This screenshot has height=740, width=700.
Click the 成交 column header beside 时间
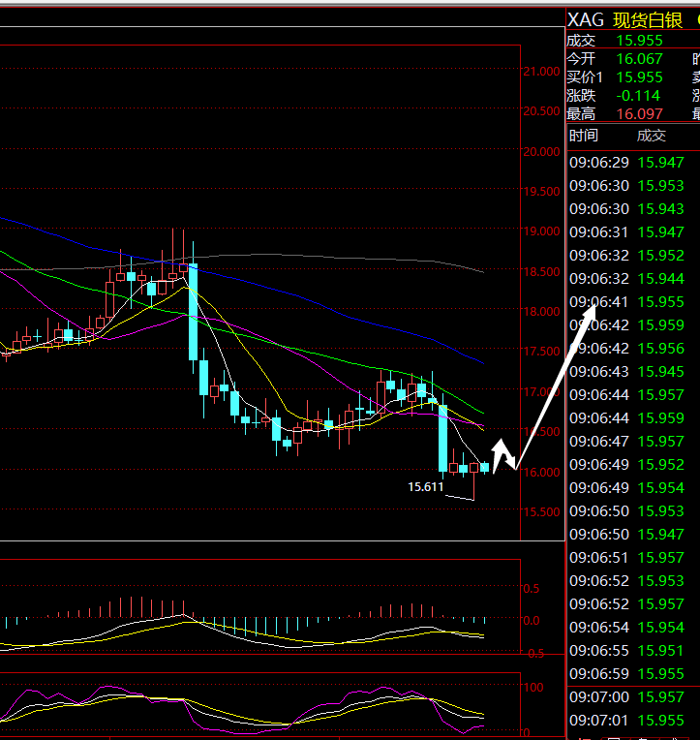(x=651, y=137)
